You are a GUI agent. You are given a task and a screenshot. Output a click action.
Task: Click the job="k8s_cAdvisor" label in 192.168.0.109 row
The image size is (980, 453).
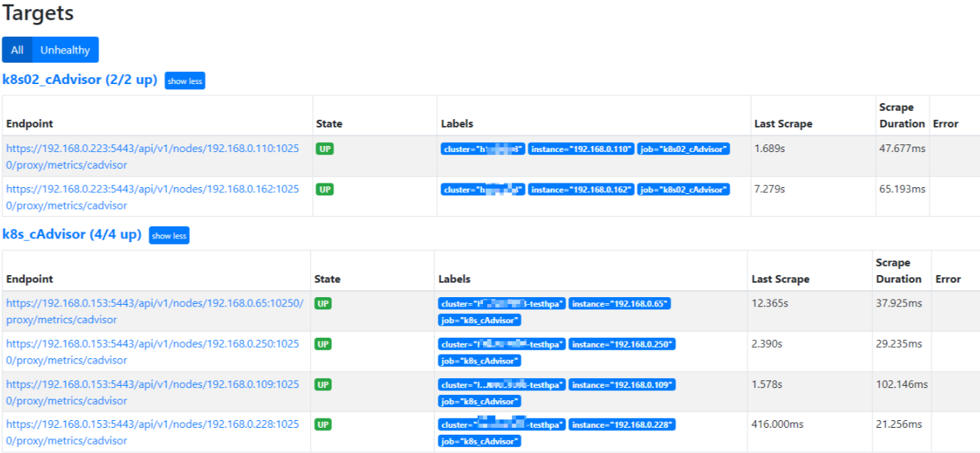[x=479, y=401]
